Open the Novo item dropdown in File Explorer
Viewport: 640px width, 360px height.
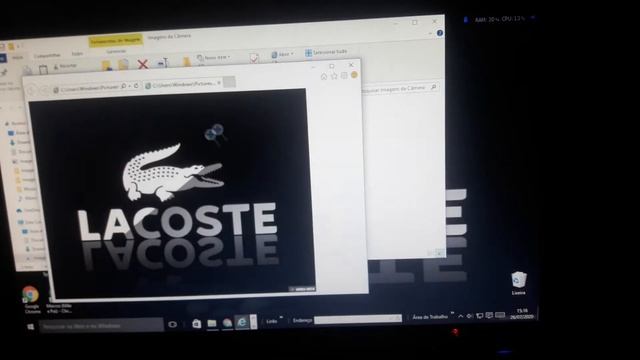coord(214,58)
